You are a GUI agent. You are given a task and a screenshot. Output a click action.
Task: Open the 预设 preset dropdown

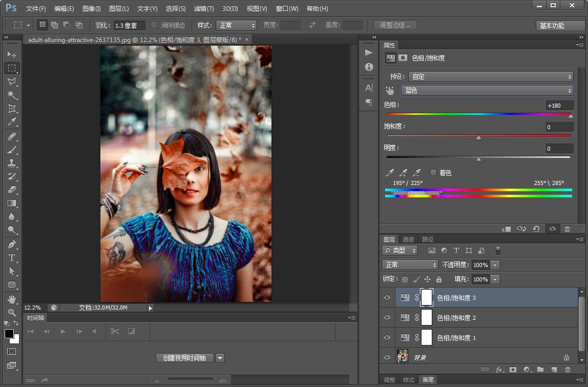490,77
